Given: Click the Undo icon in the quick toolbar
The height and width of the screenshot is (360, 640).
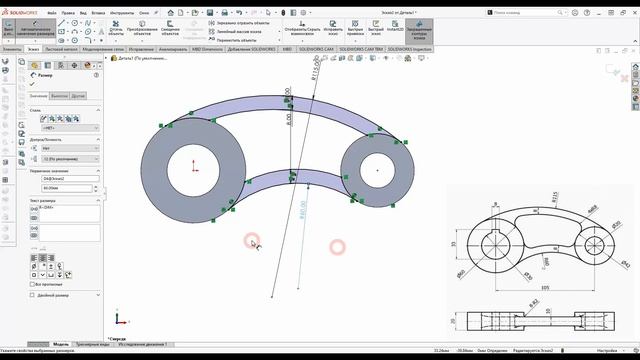Looking at the screenshot, I should [239, 13].
